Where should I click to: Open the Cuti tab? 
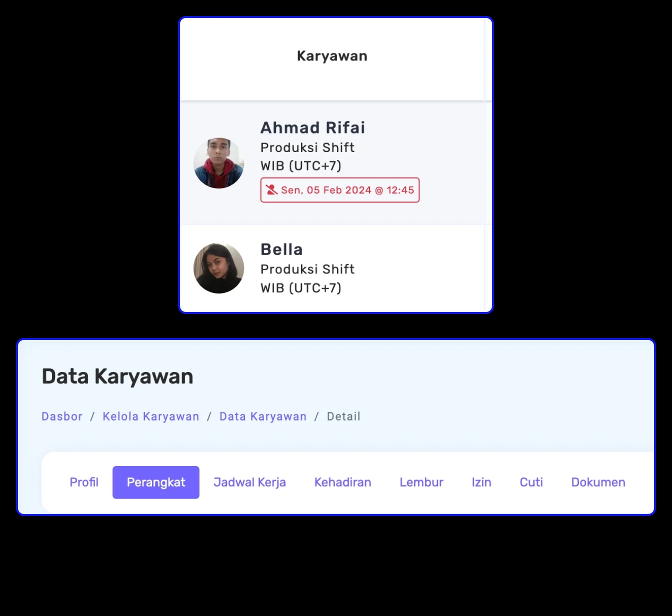(x=531, y=482)
